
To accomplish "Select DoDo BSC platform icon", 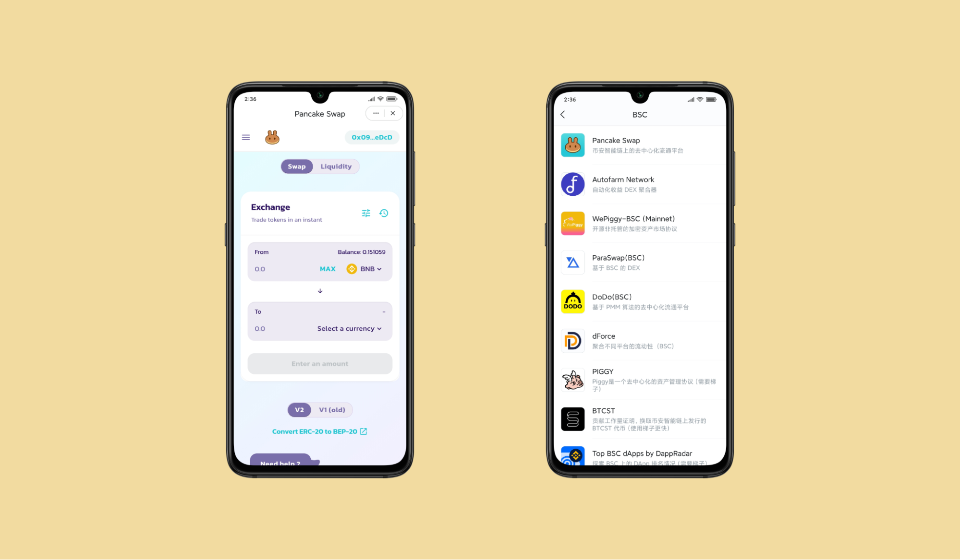I will tap(572, 301).
